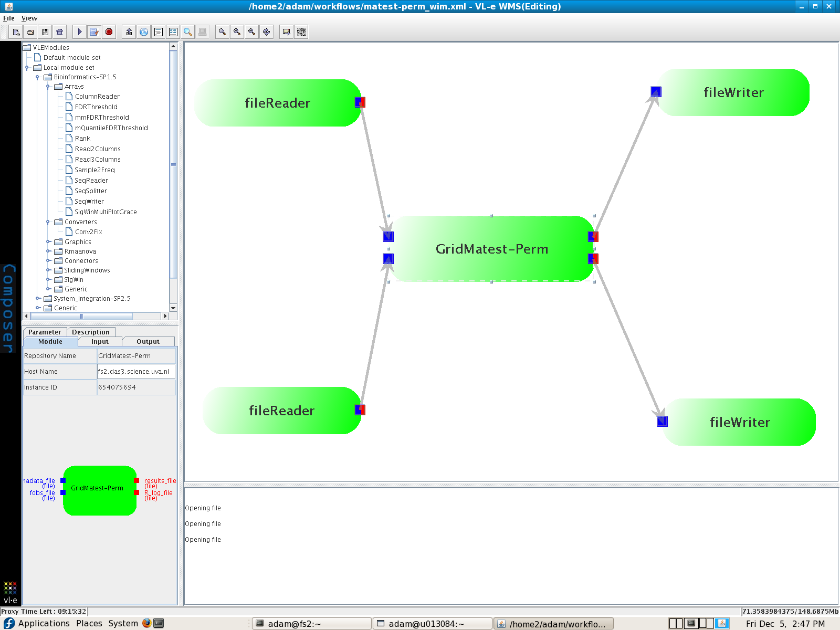Switch to the Description tab
840x630 pixels.
90,332
